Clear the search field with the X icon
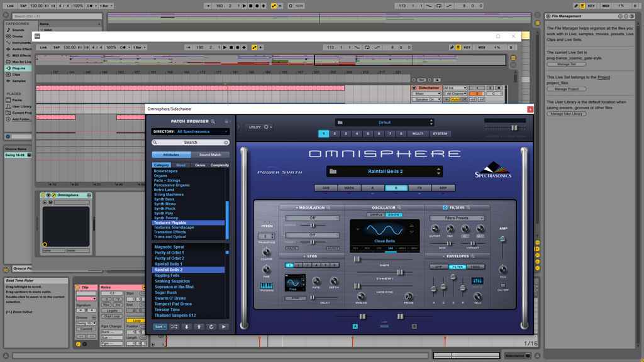Image resolution: width=644 pixels, height=362 pixels. [x=226, y=143]
